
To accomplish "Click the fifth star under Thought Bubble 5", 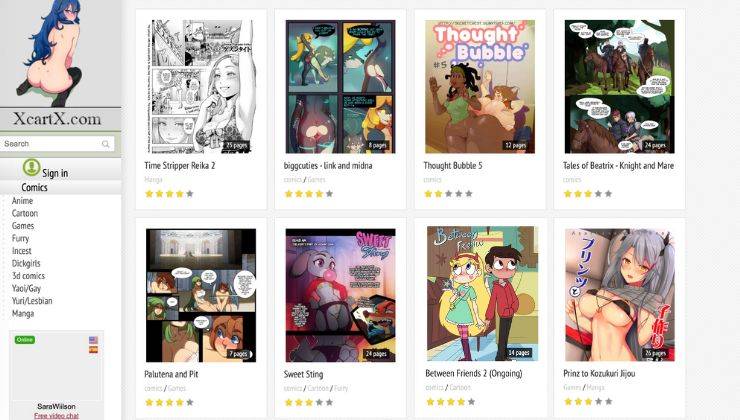I will [x=469, y=193].
